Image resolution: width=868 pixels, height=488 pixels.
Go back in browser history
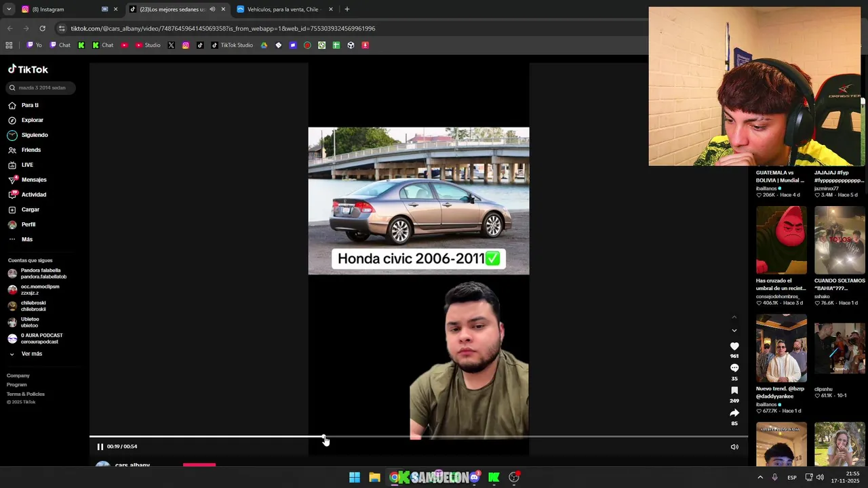click(9, 28)
